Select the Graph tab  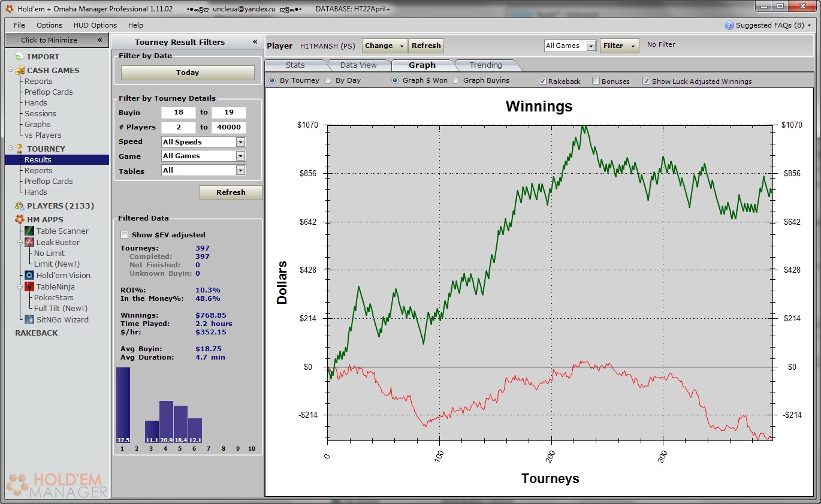[x=422, y=65]
